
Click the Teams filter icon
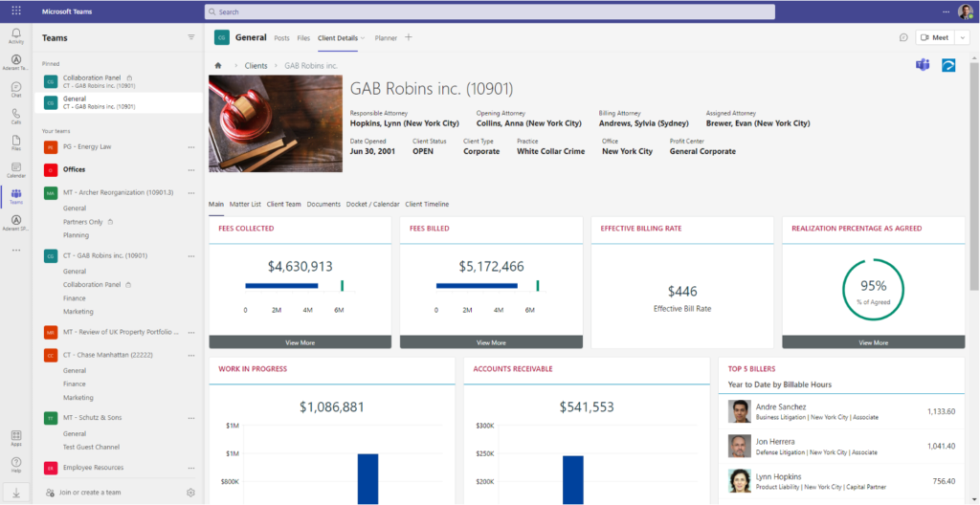click(x=190, y=37)
